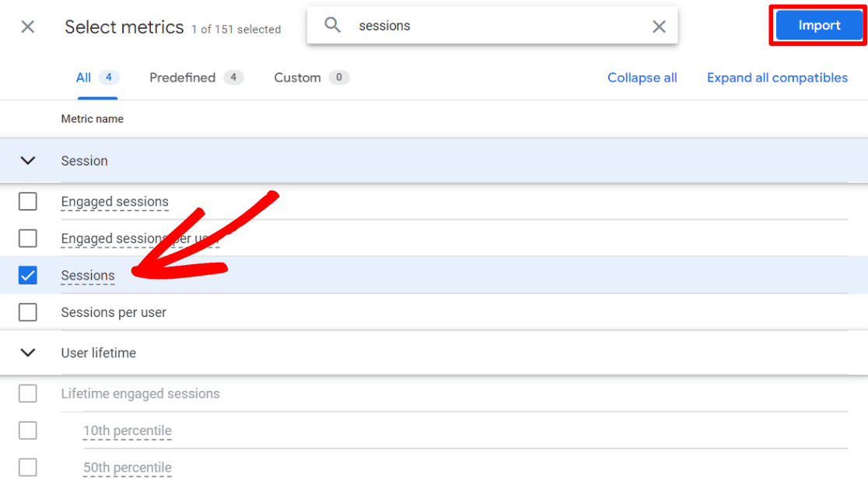Uncheck the Sessions metric

[x=28, y=275]
